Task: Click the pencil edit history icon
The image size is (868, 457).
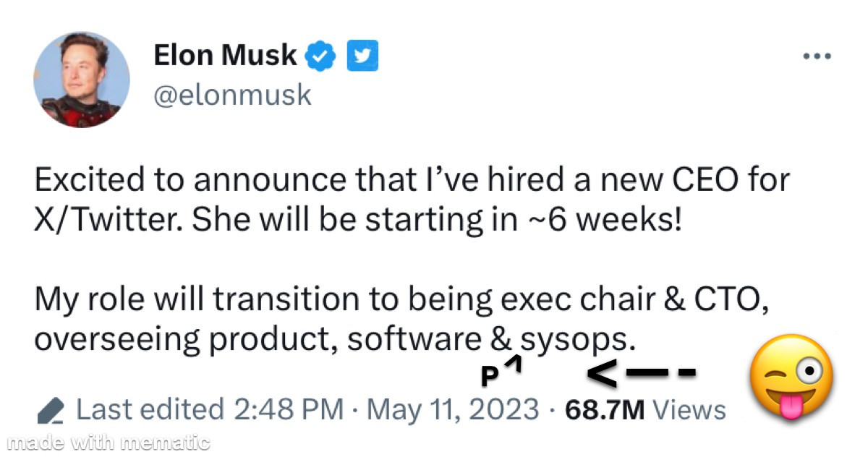Action: tap(52, 411)
